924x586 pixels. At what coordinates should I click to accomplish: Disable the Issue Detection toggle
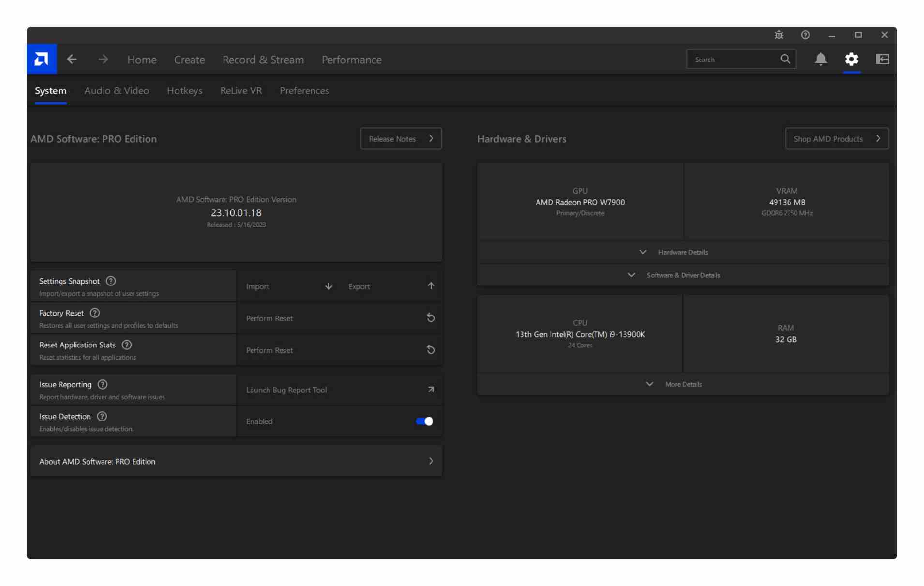tap(424, 421)
